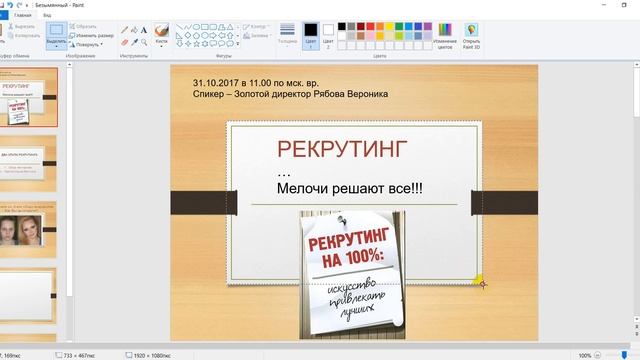Screen dimensions: 640x360
Task: Pick the bright red color swatch
Action: [x=371, y=27]
